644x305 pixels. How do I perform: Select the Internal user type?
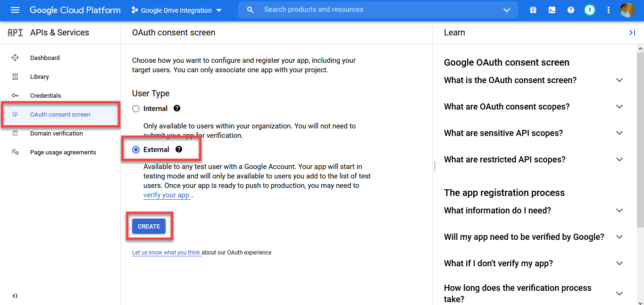click(x=136, y=109)
